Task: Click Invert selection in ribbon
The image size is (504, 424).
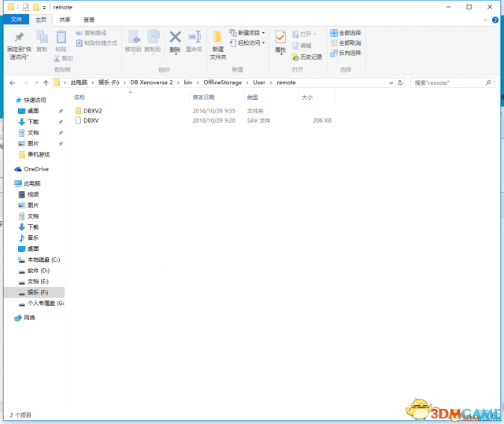Action: [346, 53]
